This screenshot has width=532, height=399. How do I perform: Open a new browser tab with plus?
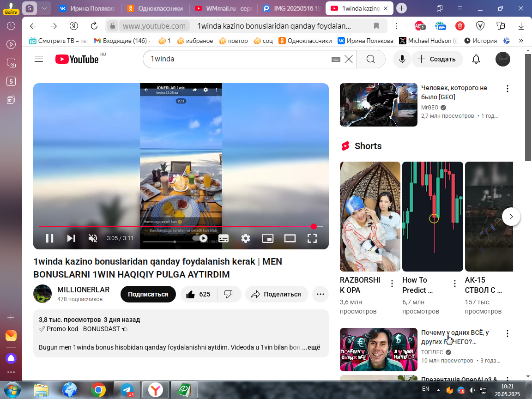click(401, 8)
